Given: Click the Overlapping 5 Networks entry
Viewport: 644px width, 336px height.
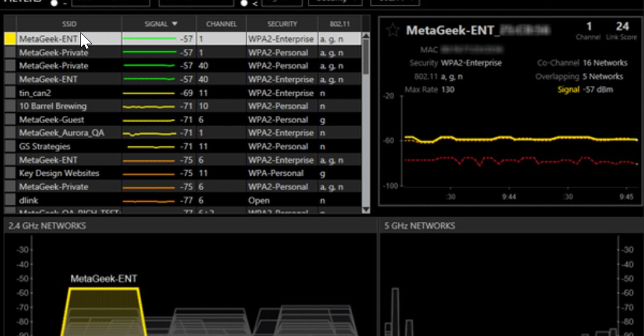Looking at the screenshot, I should [x=579, y=76].
